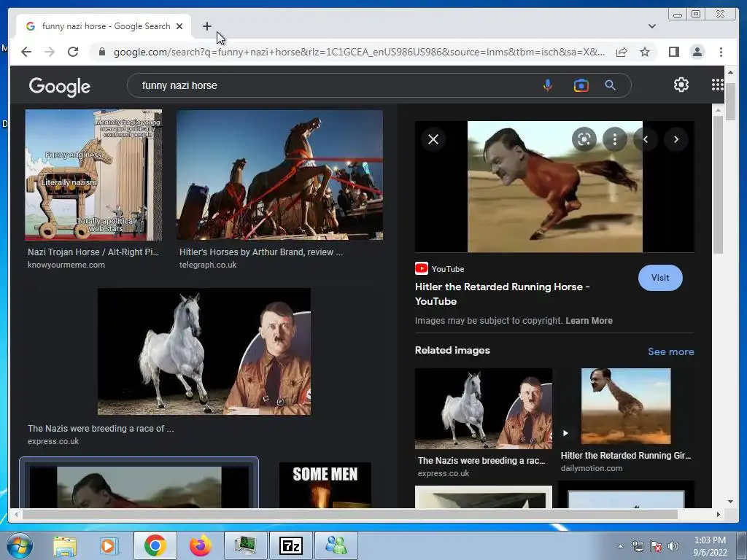The height and width of the screenshot is (560, 747).
Task: Open the white horse express.co.uk thumbnail
Action: 204,351
